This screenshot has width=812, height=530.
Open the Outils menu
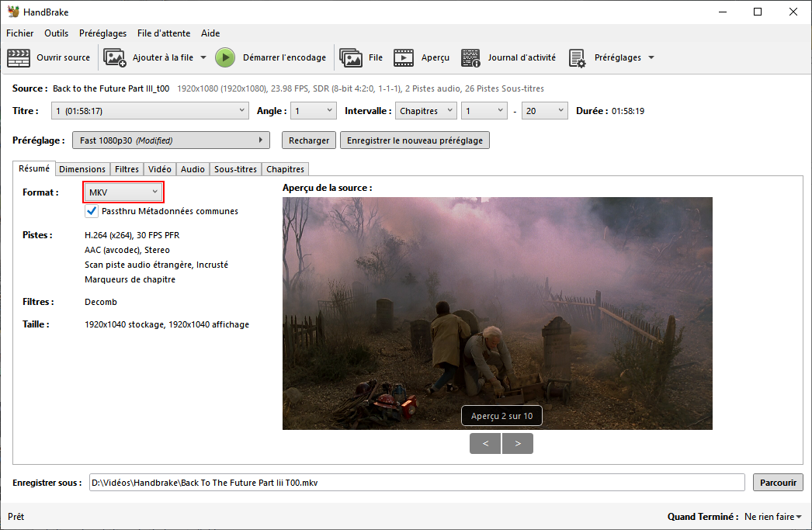[x=56, y=33]
